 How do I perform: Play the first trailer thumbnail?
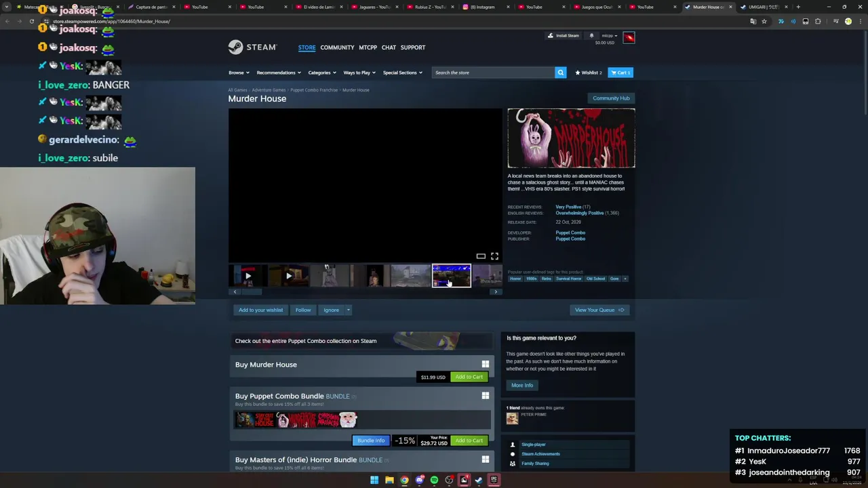coord(248,276)
